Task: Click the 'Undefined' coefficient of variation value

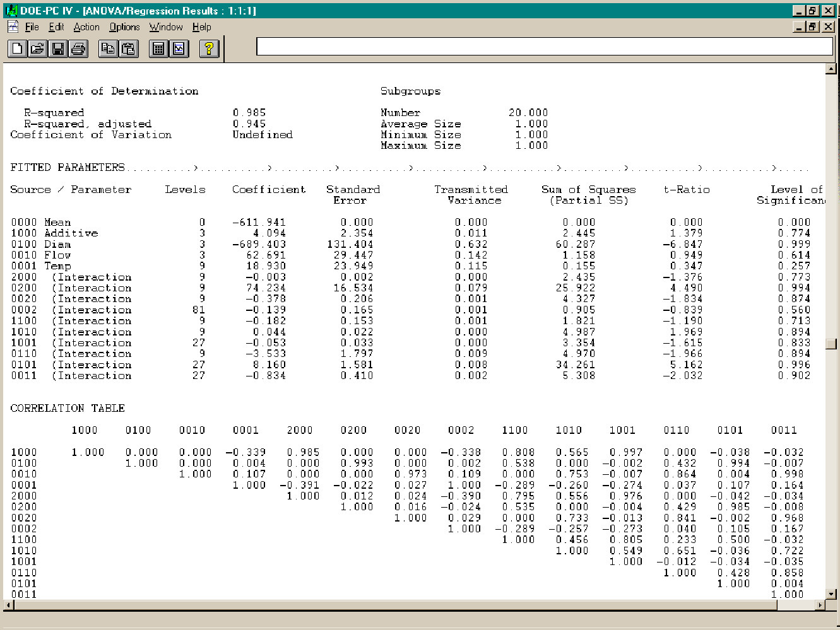Action: [263, 134]
